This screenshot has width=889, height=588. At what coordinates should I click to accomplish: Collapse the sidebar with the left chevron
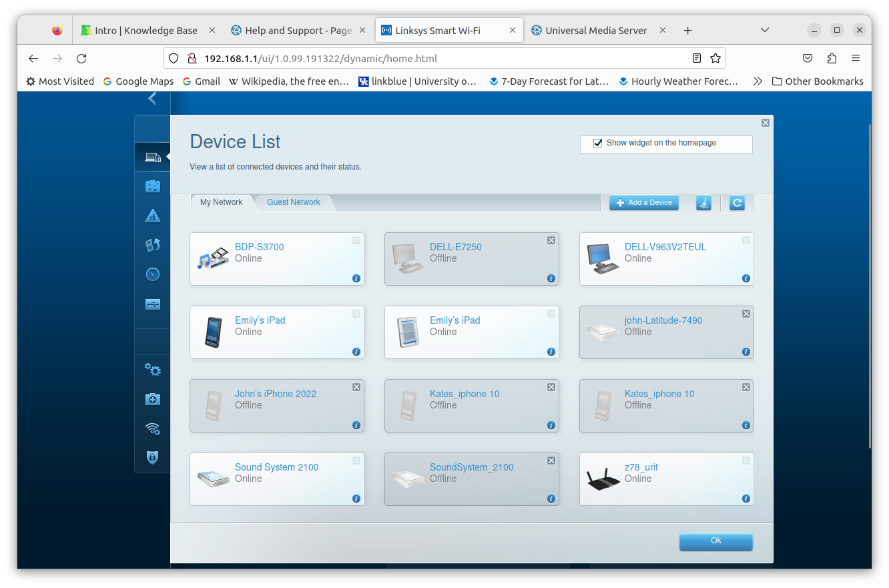tap(152, 99)
